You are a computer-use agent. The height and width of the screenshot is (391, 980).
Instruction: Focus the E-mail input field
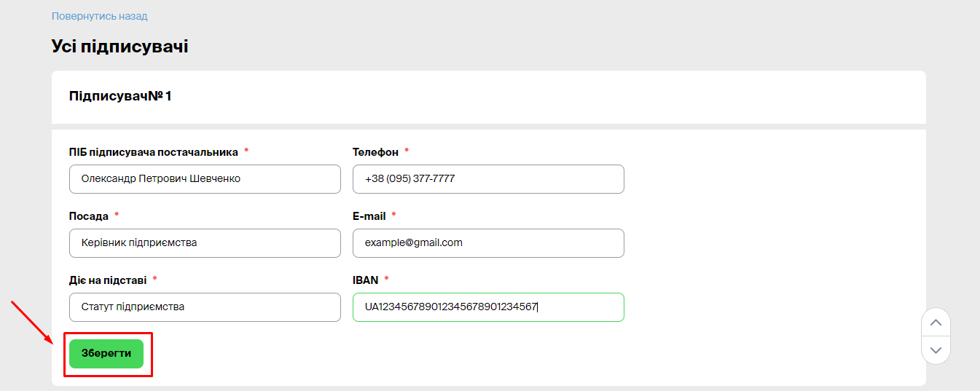(488, 243)
